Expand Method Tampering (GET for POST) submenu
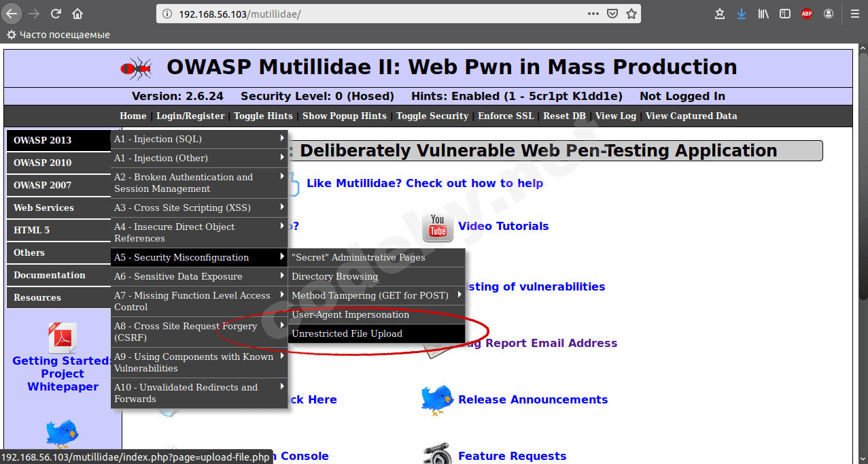 click(377, 295)
